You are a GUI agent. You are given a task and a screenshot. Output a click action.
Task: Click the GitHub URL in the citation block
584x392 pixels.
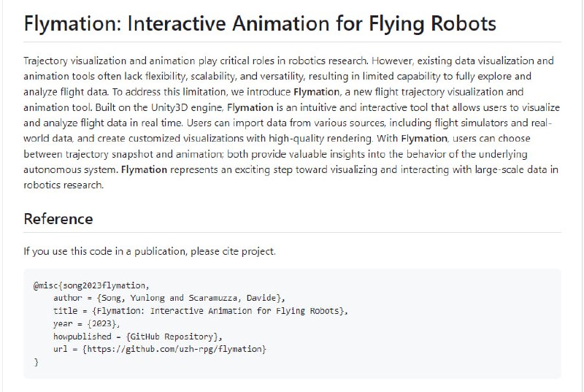174,350
